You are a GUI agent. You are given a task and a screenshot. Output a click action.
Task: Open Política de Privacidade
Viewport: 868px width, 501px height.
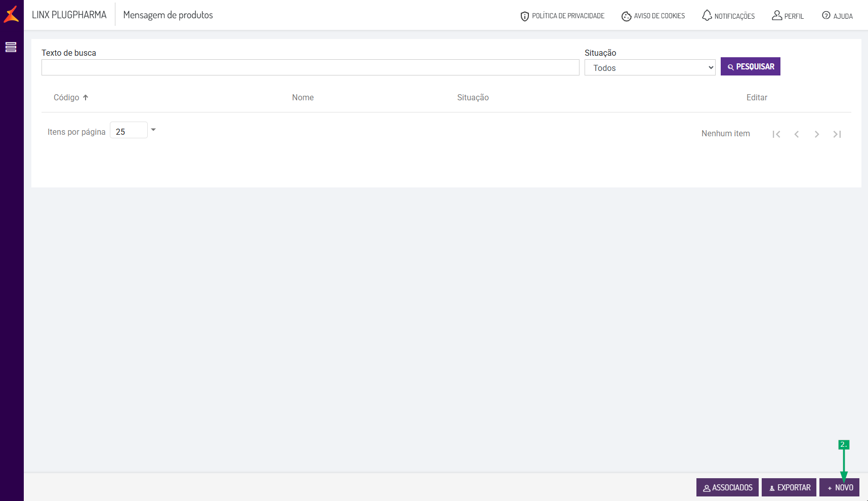562,16
